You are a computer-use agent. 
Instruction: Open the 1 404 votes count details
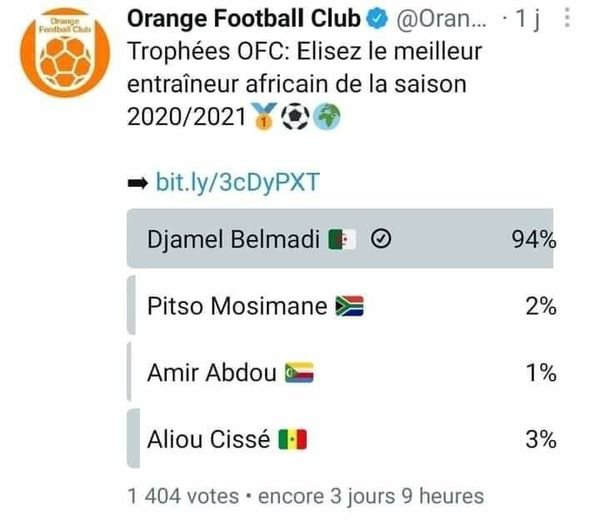coord(183,496)
